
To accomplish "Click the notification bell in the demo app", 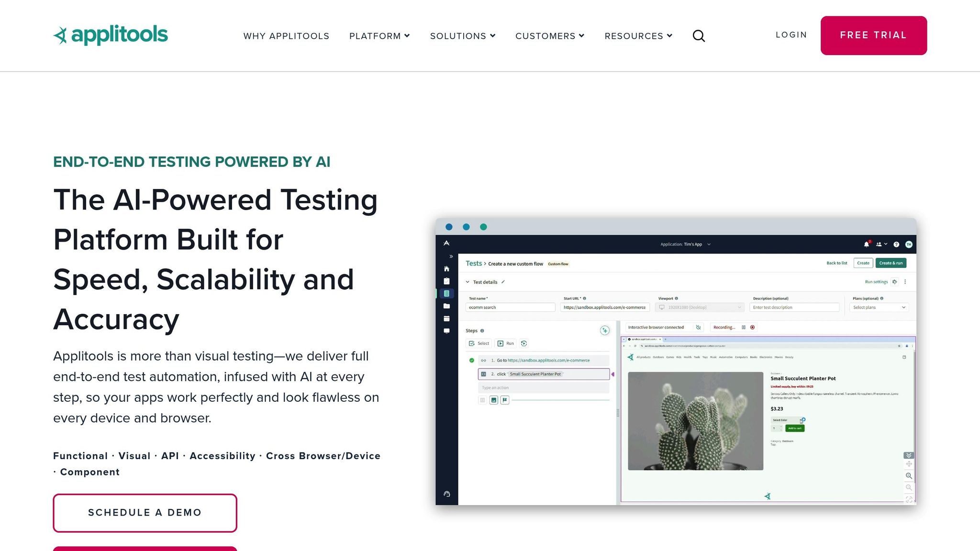I will (866, 244).
